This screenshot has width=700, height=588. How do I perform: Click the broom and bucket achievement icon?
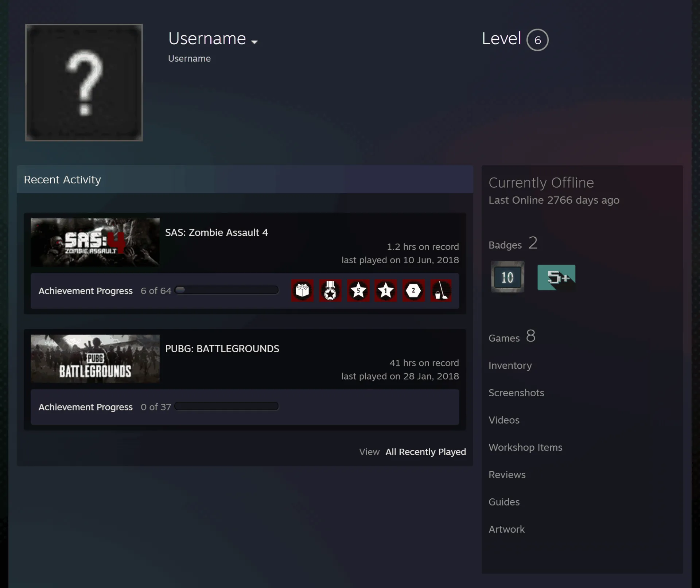coord(441,291)
